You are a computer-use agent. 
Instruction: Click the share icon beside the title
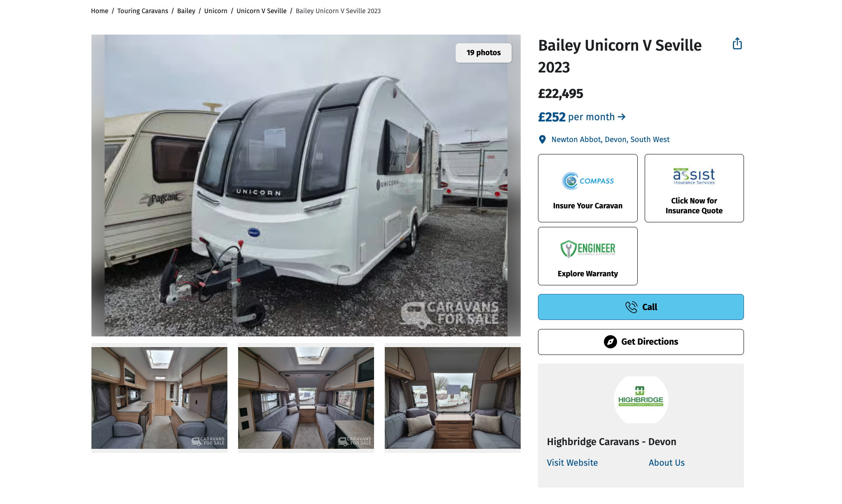click(737, 44)
